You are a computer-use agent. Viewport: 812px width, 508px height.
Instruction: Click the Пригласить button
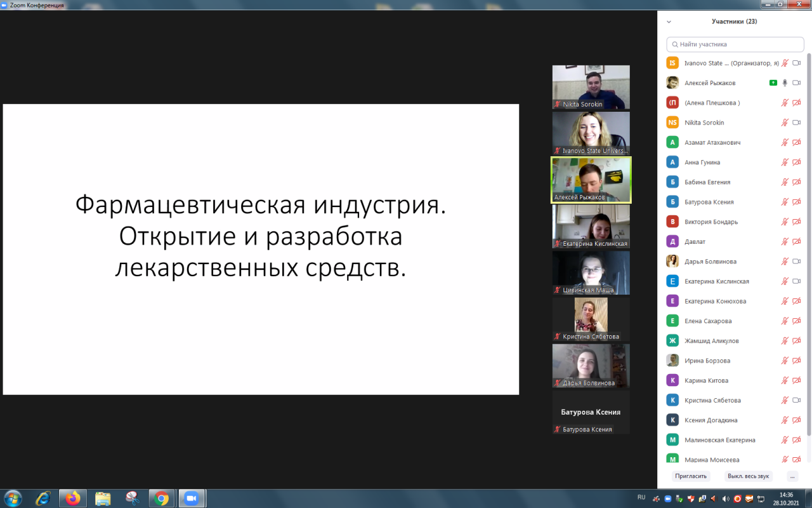tap(690, 476)
